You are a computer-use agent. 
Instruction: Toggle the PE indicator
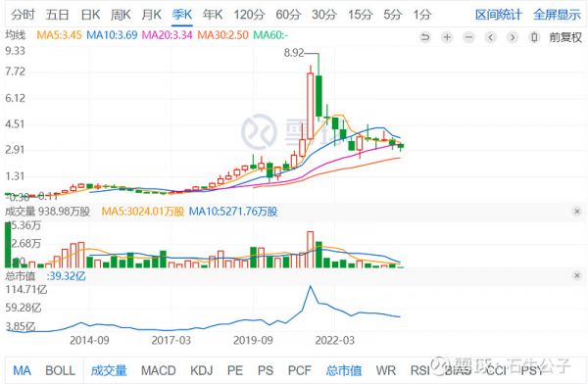[x=235, y=370]
